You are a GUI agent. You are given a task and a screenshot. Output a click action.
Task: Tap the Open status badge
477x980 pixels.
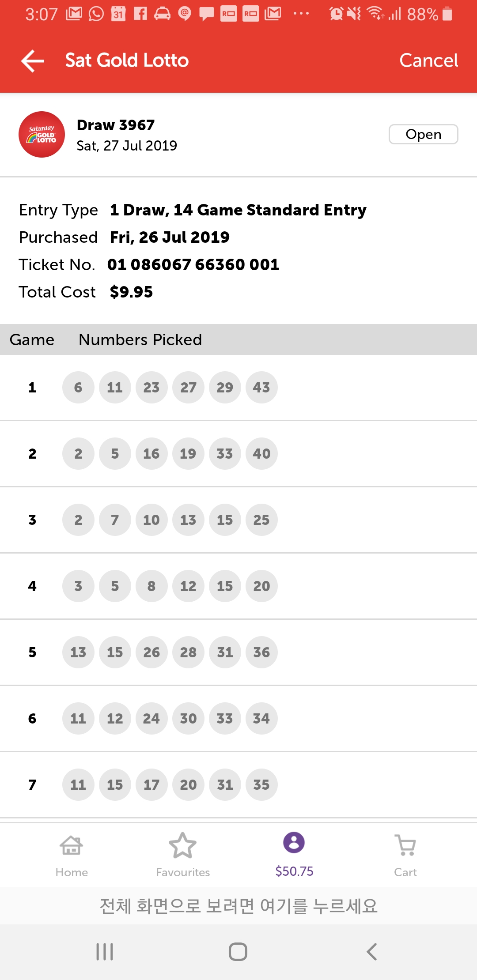423,134
